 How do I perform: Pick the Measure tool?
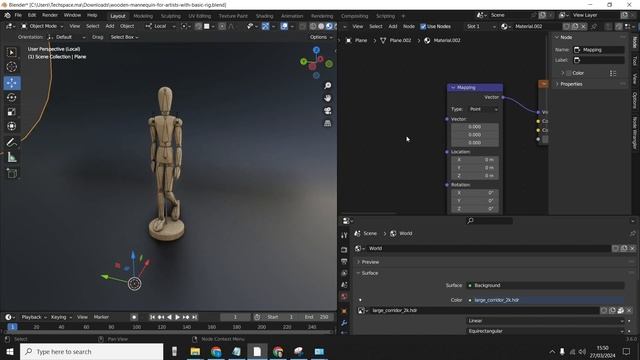(11, 157)
